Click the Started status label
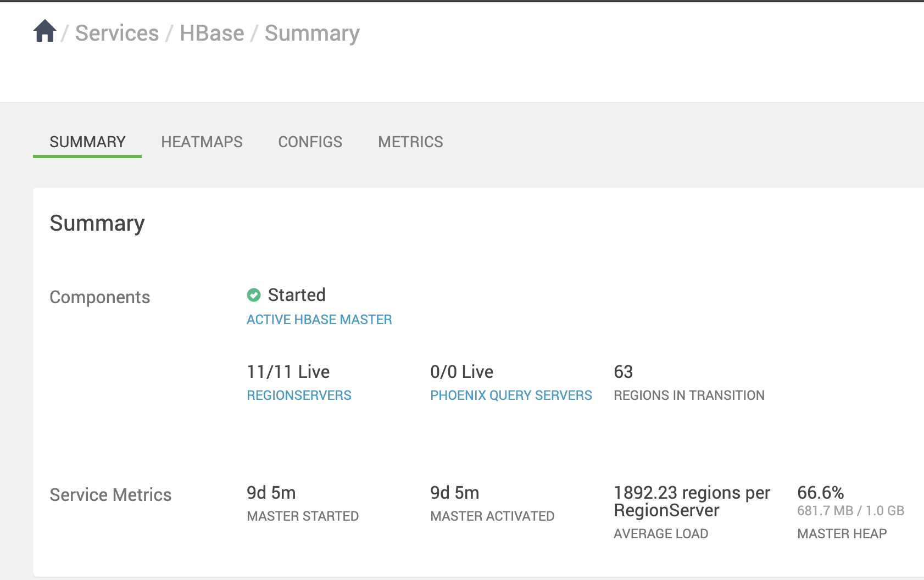 point(297,295)
